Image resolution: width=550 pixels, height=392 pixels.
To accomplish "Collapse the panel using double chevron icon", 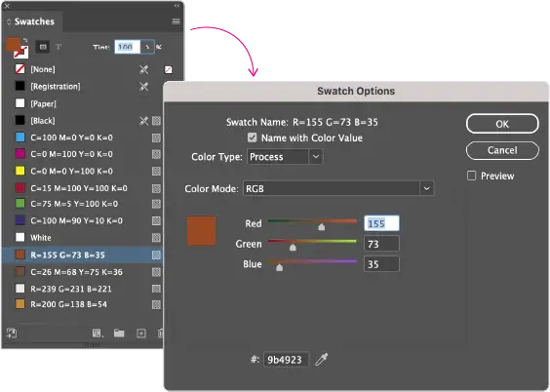I will click(x=177, y=6).
